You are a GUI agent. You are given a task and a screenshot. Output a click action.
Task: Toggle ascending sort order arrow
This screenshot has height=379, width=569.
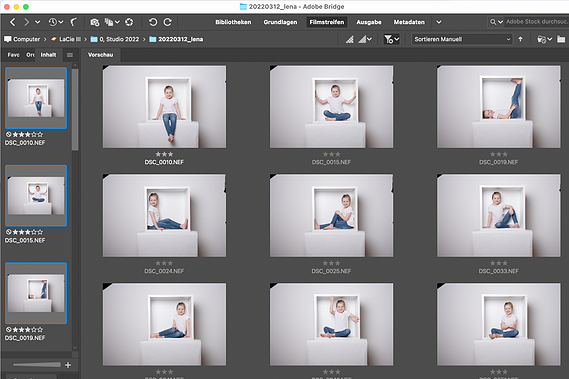[520, 39]
